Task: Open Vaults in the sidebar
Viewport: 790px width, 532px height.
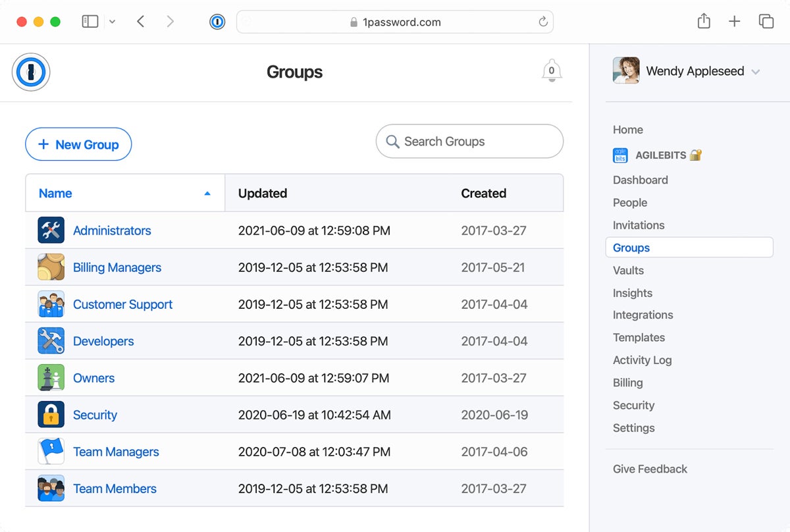Action: [628, 271]
